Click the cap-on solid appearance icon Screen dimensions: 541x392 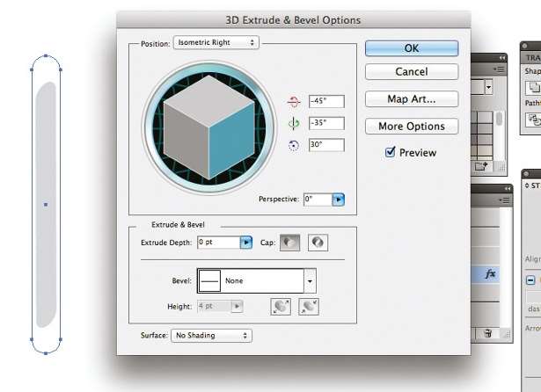click(x=290, y=243)
